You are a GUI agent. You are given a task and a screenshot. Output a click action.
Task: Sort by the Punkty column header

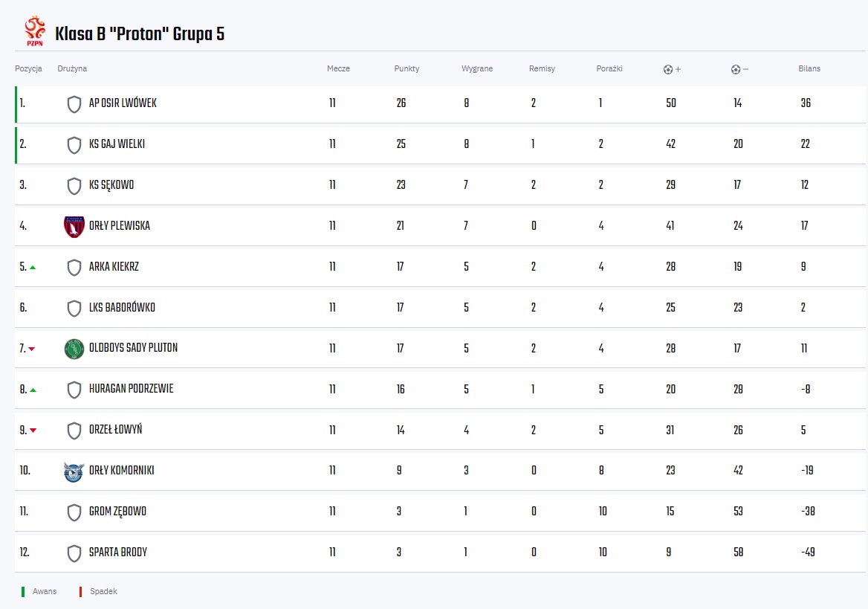coord(407,68)
